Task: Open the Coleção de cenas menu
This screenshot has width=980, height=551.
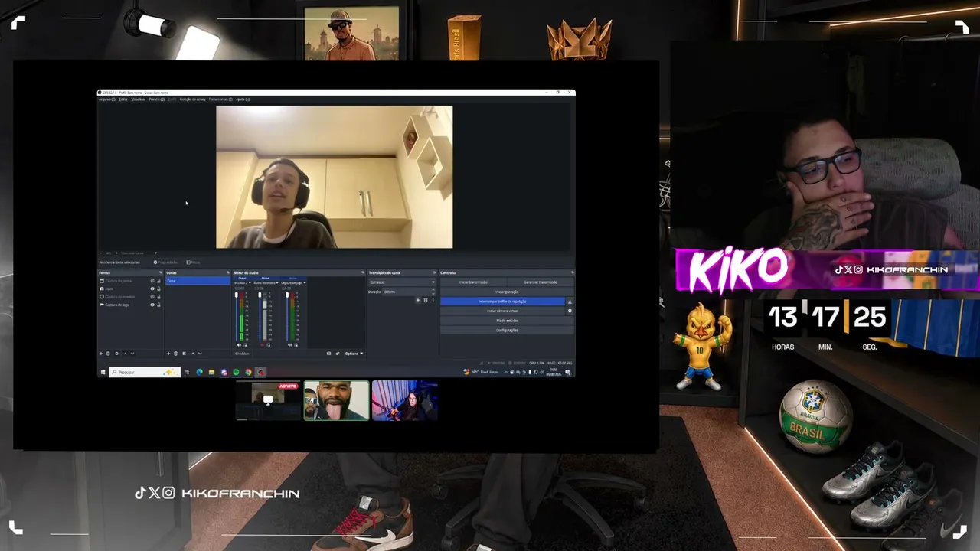Action: click(192, 99)
